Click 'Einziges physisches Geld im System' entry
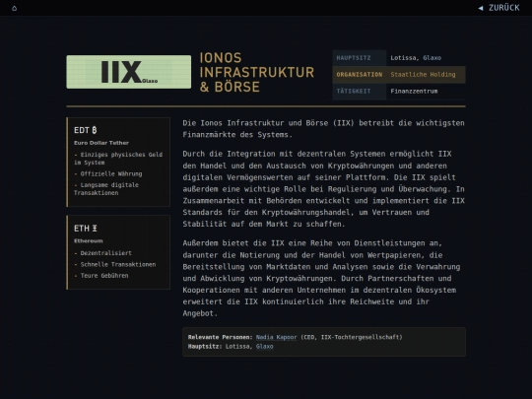532x399 pixels. [118, 159]
